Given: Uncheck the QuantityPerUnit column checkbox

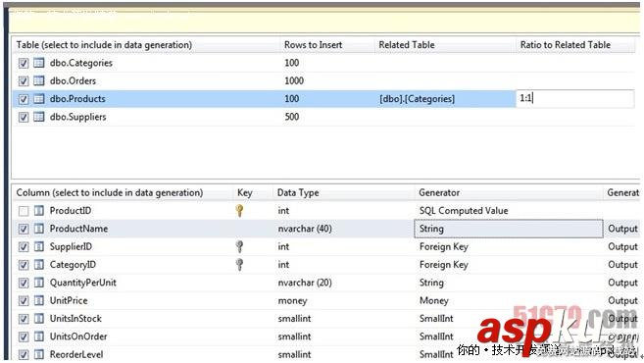Looking at the screenshot, I should 24,283.
